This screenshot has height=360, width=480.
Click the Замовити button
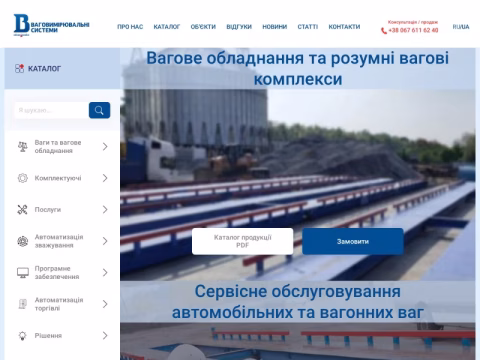click(x=353, y=241)
